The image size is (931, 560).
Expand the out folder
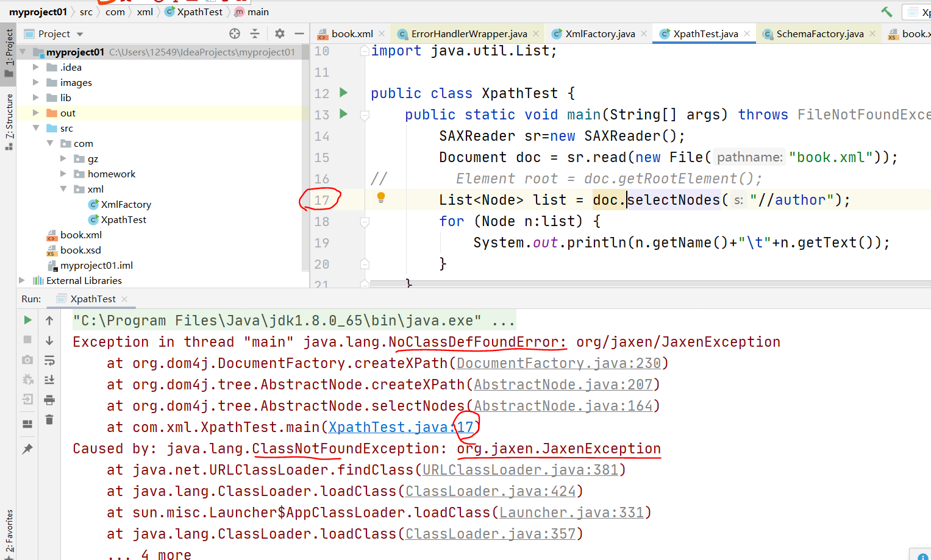pyautogui.click(x=36, y=113)
